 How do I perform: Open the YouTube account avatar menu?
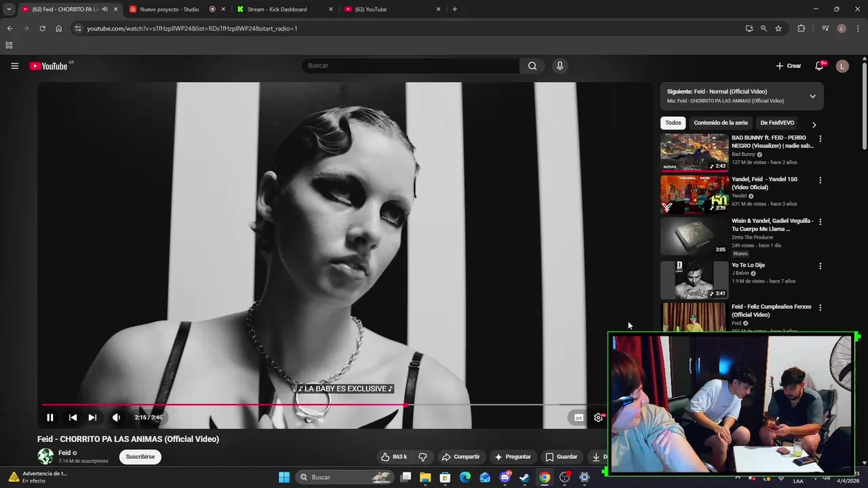pos(842,66)
